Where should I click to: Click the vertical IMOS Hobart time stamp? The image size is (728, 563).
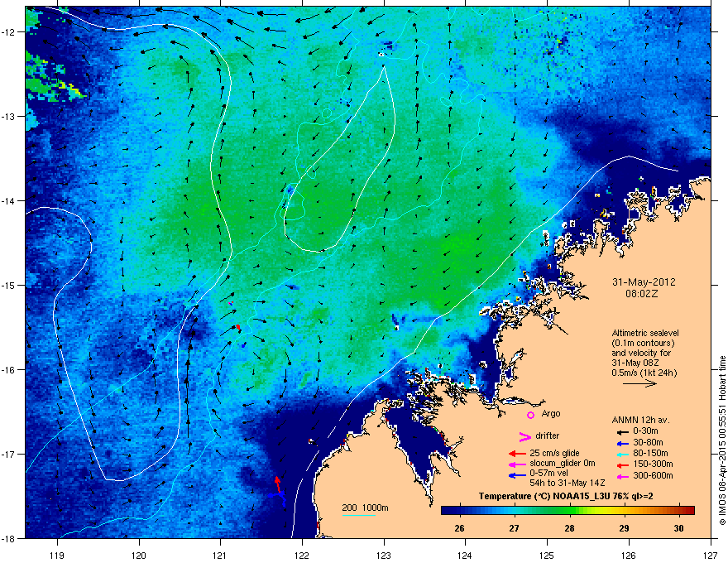pos(722,440)
